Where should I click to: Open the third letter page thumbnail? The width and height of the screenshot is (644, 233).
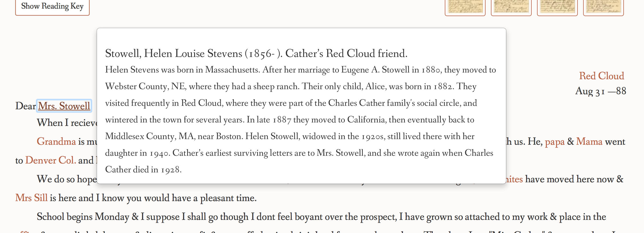click(557, 7)
